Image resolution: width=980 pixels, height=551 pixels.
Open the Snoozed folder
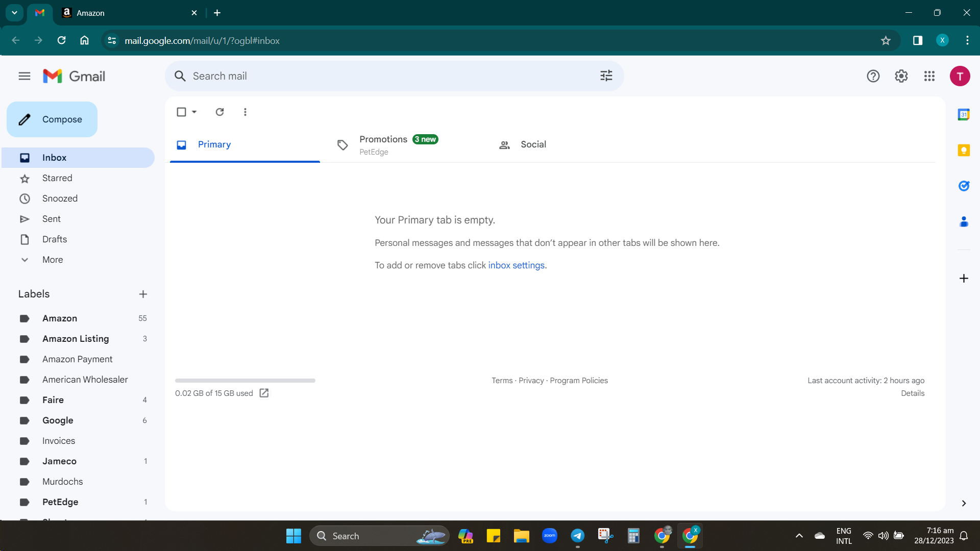click(78, 198)
